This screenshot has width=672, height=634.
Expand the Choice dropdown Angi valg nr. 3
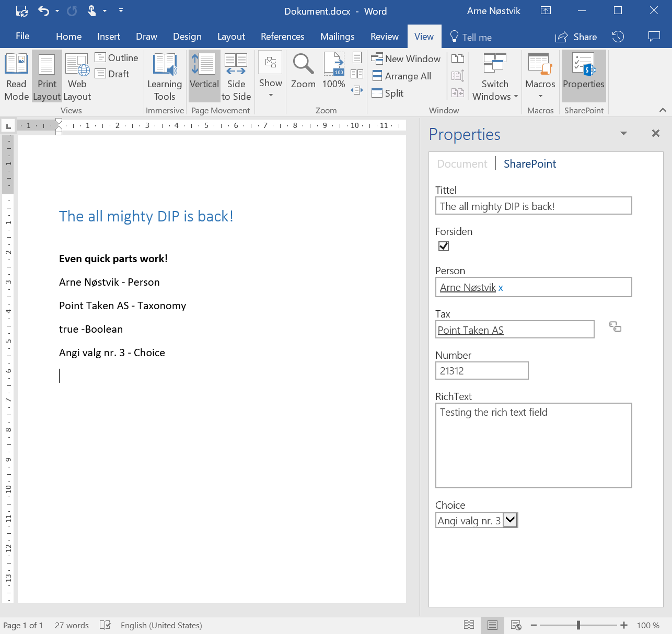[x=511, y=520]
